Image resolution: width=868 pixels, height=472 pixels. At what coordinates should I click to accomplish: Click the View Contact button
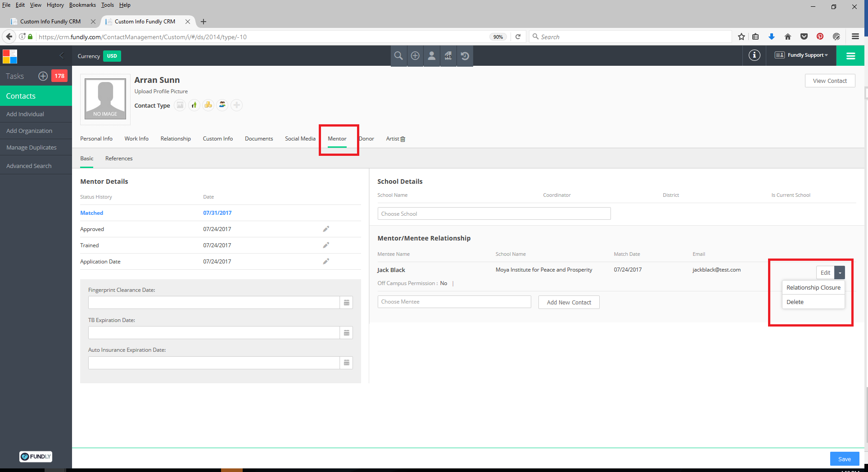[830, 81]
